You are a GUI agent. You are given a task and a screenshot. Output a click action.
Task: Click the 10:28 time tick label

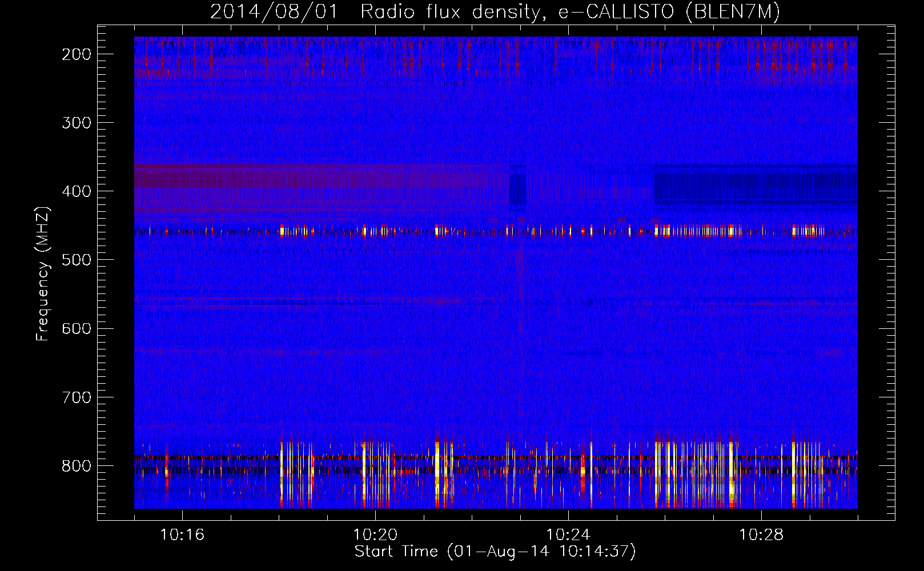pyautogui.click(x=761, y=534)
